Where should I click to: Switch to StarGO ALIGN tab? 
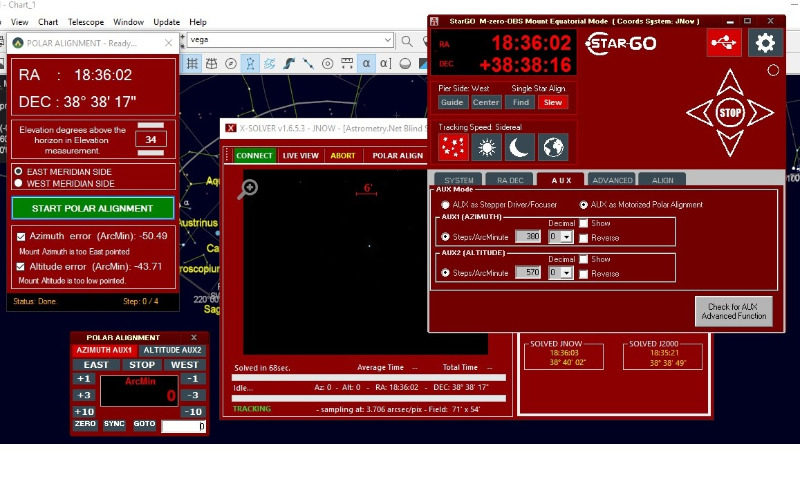662,180
